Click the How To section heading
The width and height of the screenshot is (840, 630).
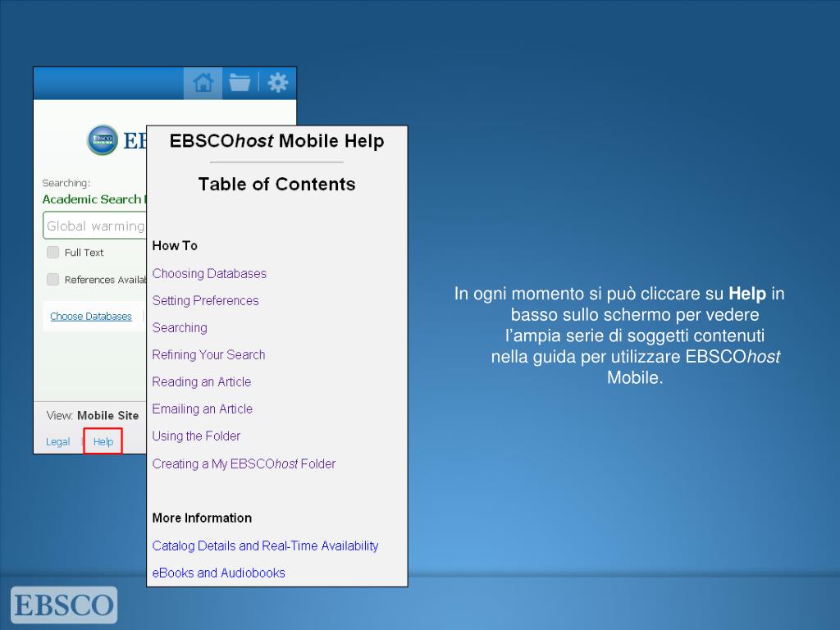click(x=175, y=245)
